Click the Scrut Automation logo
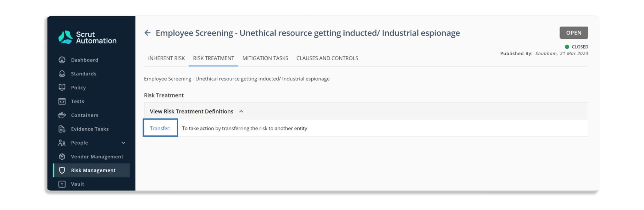Viewport: 644px width, 210px height. [x=87, y=37]
